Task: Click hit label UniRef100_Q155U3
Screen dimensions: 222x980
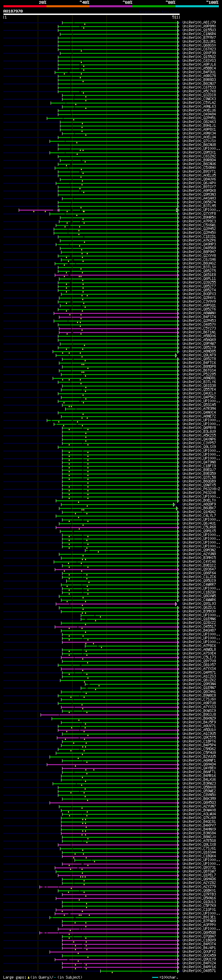Action: tap(199, 30)
